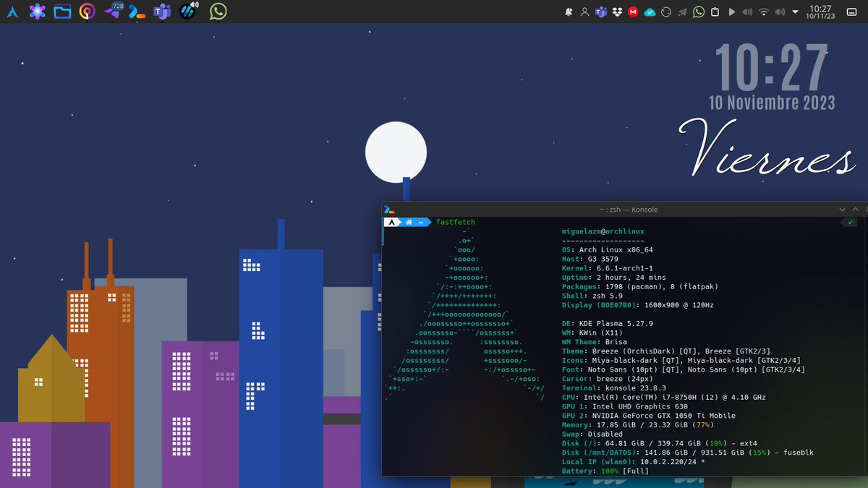868x488 pixels.
Task: Open the first volume speaker tray icon
Action: click(748, 12)
